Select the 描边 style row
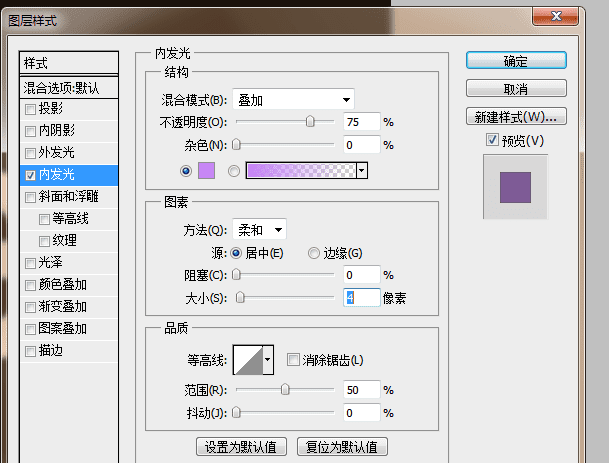The height and width of the screenshot is (463, 609). pos(69,351)
